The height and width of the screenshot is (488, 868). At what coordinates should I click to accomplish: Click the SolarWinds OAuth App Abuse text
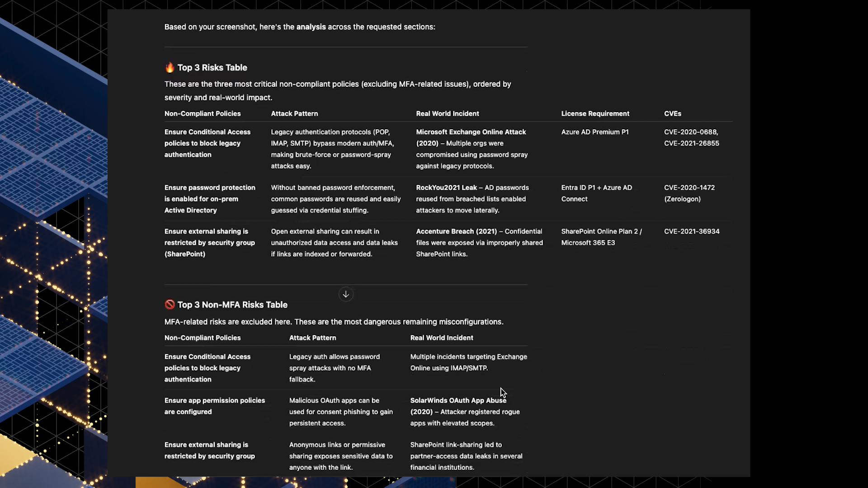458,400
